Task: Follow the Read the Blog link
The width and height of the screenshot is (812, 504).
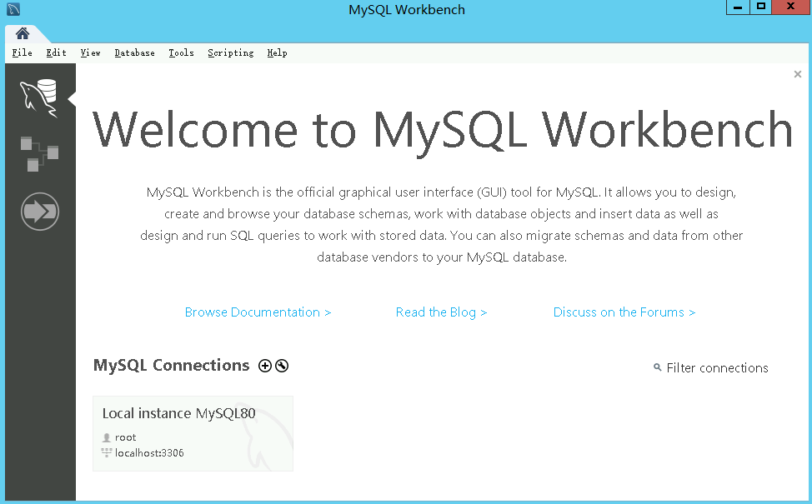Action: 441,312
